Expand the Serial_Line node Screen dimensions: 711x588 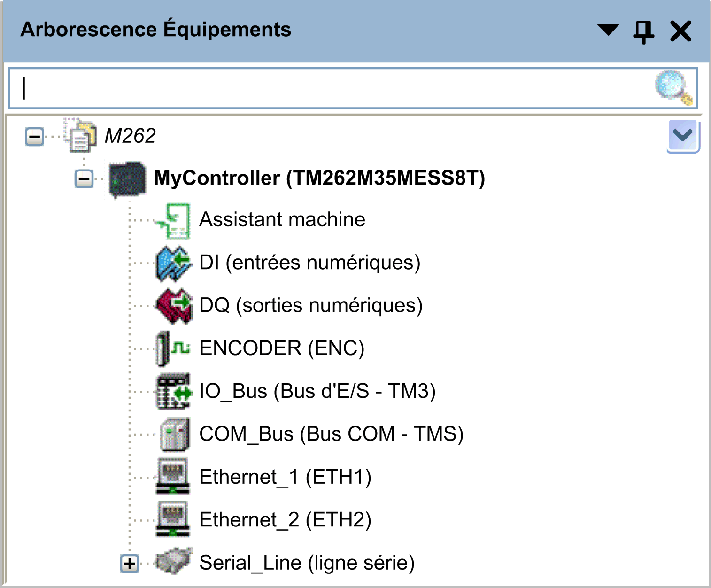[130, 564]
